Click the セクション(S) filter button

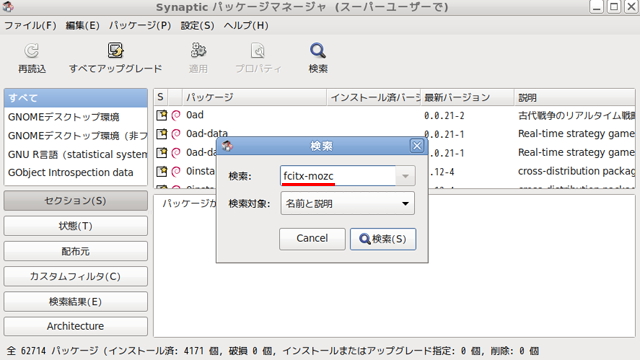click(x=76, y=201)
